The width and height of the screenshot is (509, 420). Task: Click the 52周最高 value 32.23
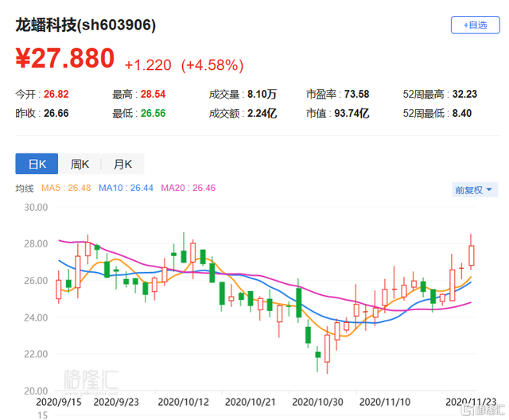(x=464, y=94)
